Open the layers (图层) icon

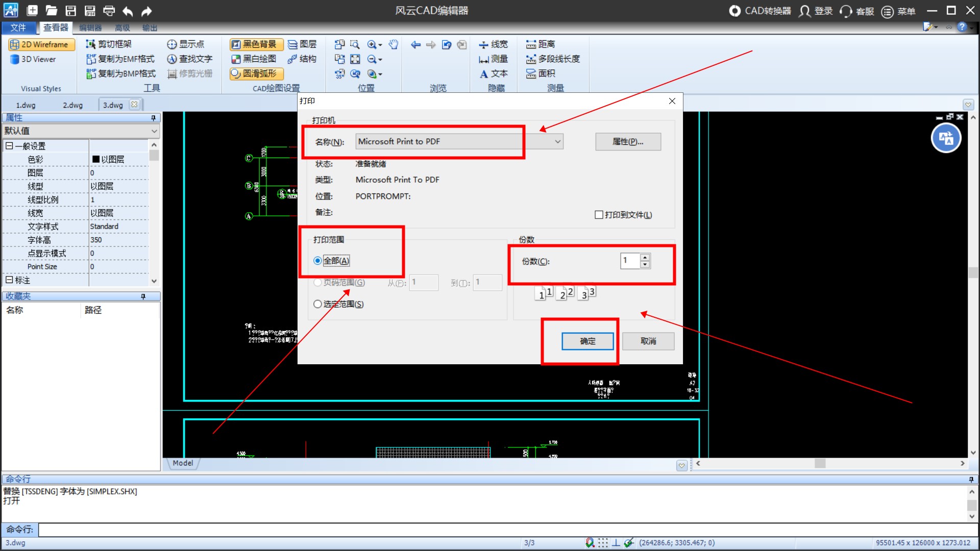coord(302,45)
